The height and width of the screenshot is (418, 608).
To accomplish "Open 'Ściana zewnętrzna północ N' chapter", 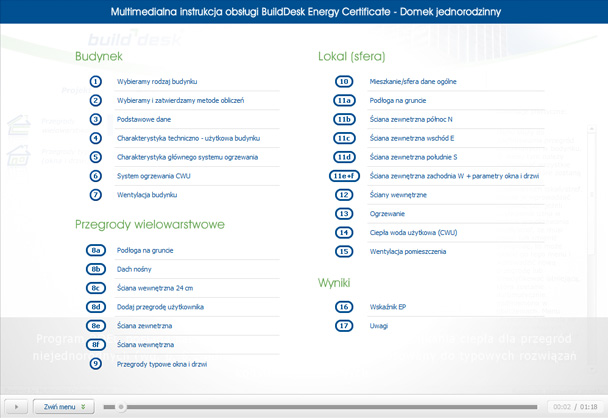I will (411, 119).
